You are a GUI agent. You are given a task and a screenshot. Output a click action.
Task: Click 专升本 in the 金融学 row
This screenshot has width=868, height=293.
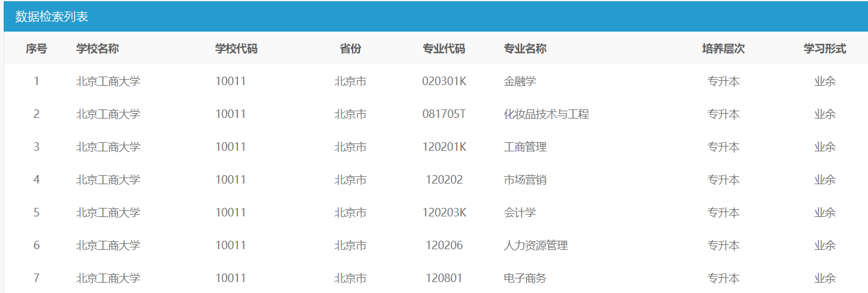coord(724,81)
